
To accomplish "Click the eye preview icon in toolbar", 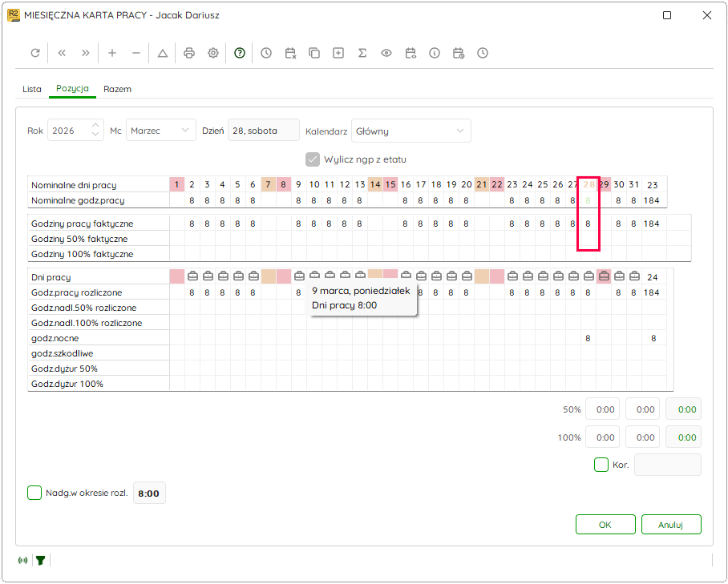I will [x=386, y=53].
